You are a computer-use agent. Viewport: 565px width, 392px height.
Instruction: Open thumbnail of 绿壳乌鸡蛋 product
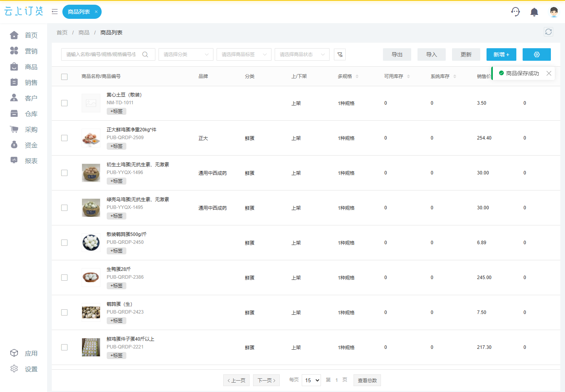[x=91, y=208]
